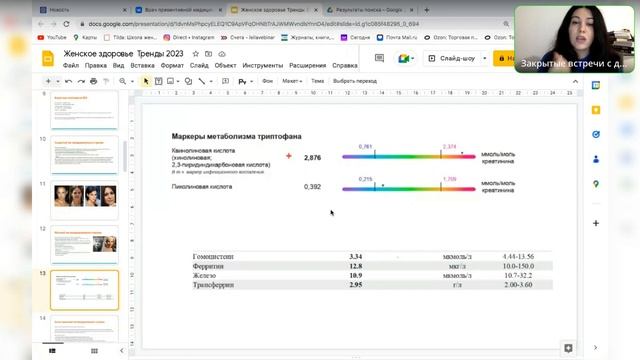Start the Слайд-шоу presentation
Screen dimensions: 640x360
pos(452,58)
